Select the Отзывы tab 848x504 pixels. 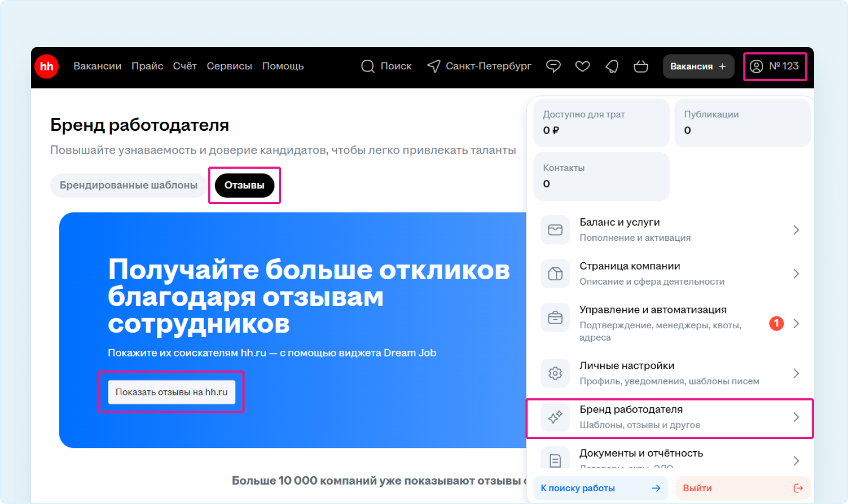pos(244,185)
